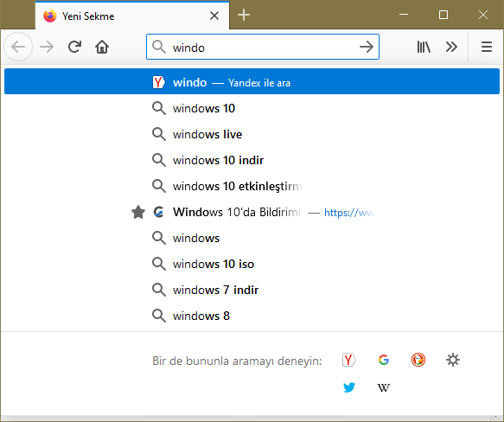Expand the toolbar overflow chevrons
The width and height of the screenshot is (504, 422).
point(451,47)
